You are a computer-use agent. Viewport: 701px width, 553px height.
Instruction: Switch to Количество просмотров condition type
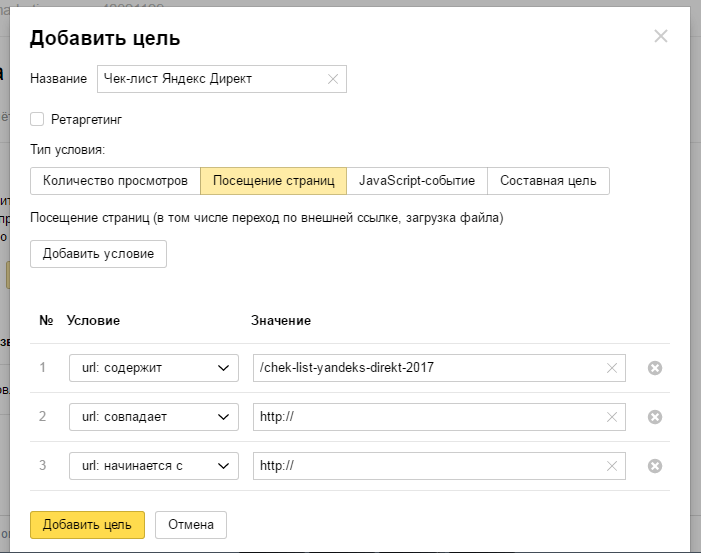[115, 181]
